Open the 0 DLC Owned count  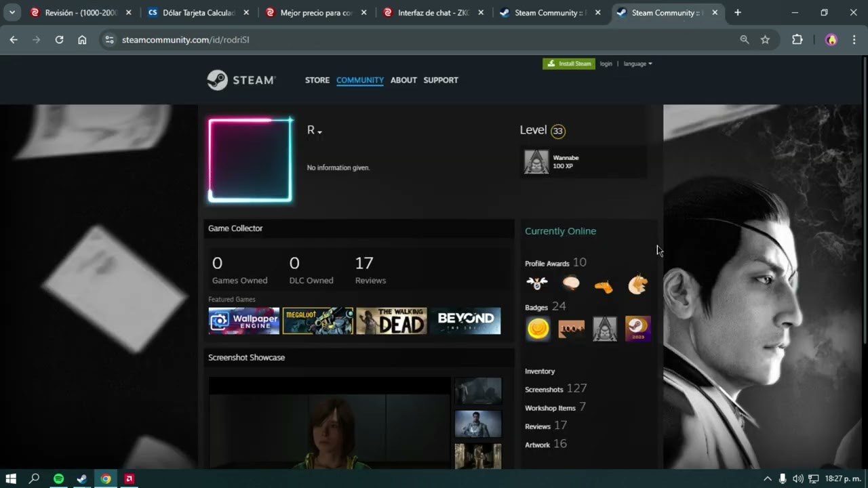tap(311, 270)
